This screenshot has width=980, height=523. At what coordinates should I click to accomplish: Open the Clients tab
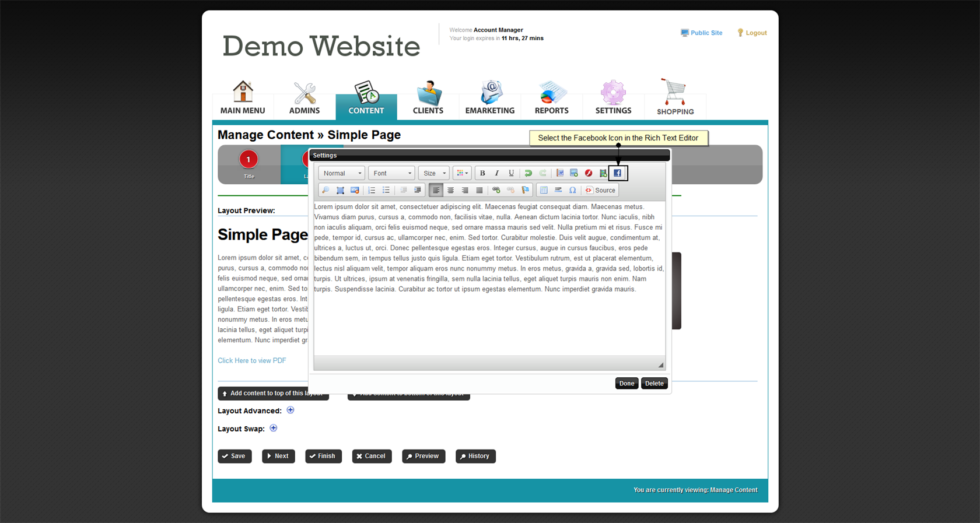[x=428, y=98]
